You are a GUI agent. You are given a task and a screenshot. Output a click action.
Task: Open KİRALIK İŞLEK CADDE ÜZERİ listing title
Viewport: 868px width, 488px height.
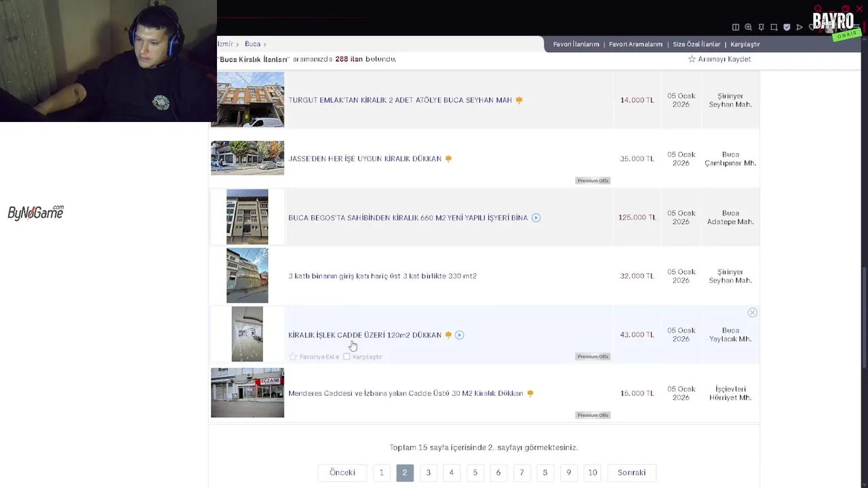365,335
